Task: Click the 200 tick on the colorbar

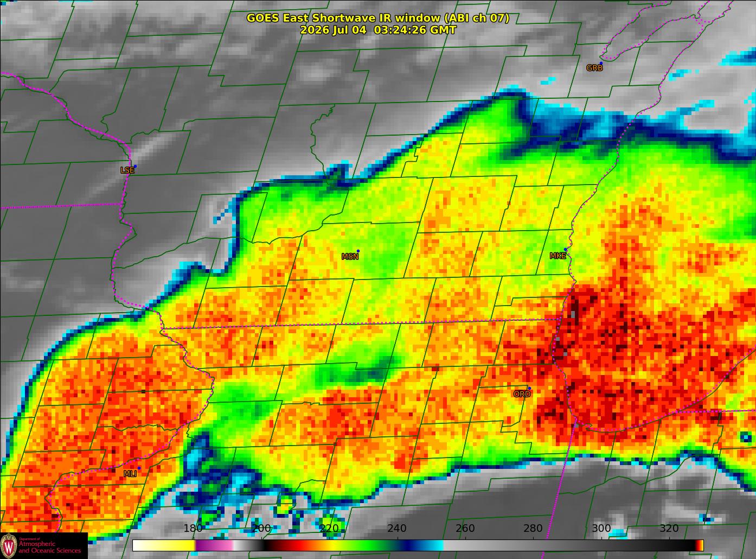Action: pos(261,529)
